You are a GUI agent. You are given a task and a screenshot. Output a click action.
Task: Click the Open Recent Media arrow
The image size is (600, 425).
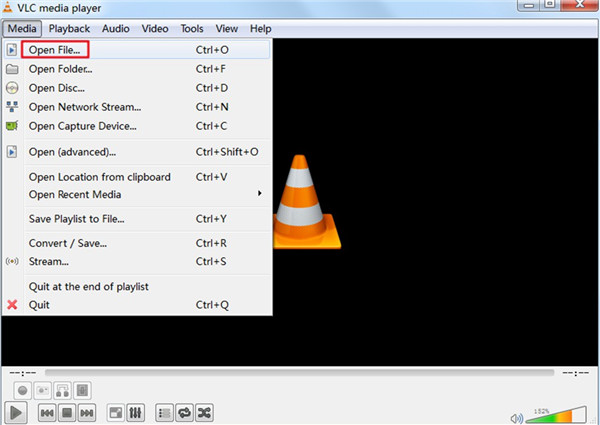(x=259, y=194)
